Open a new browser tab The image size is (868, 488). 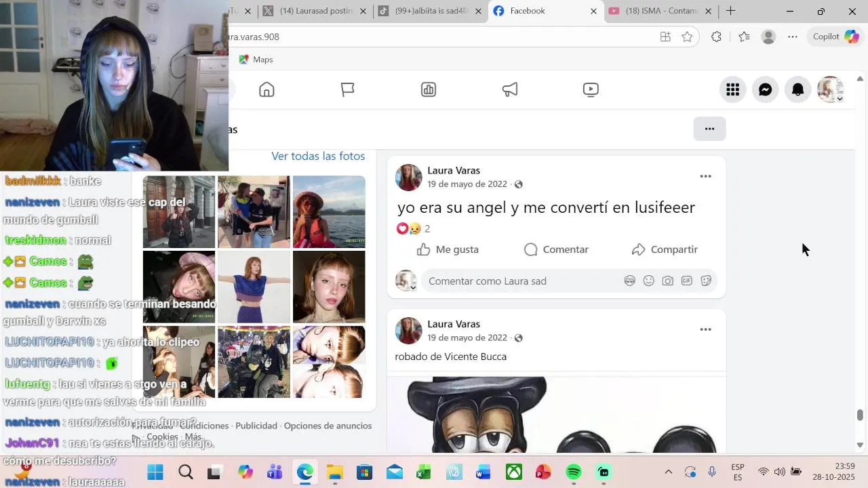click(730, 11)
